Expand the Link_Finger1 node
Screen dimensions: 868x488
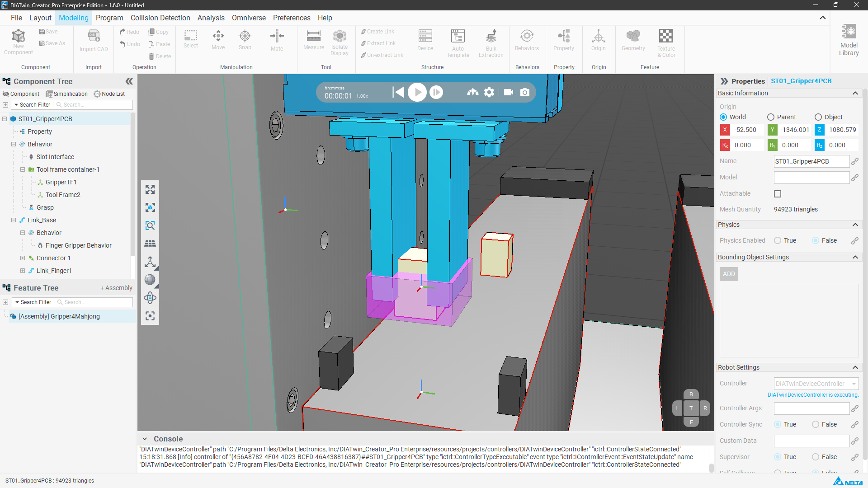click(x=23, y=271)
